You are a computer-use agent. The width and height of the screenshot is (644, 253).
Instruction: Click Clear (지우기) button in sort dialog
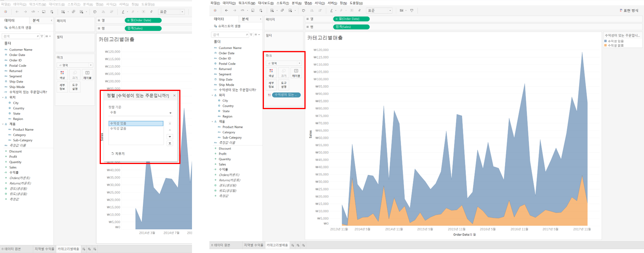(x=118, y=154)
